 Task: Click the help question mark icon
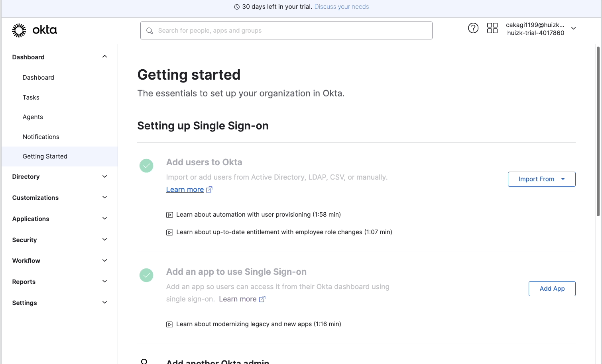[x=473, y=28]
